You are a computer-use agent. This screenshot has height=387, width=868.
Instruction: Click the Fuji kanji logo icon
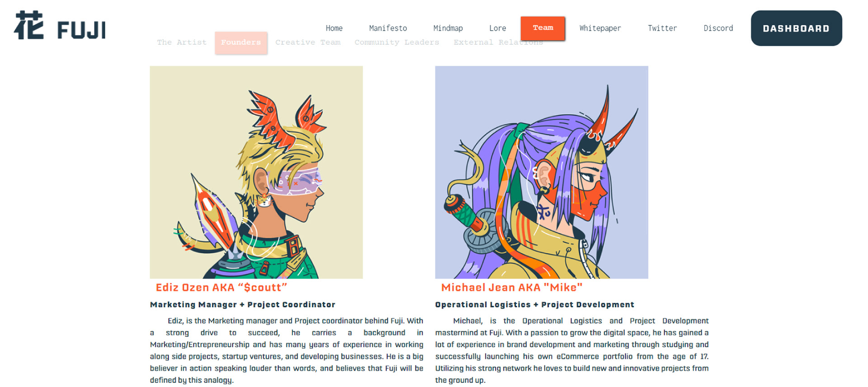[29, 25]
